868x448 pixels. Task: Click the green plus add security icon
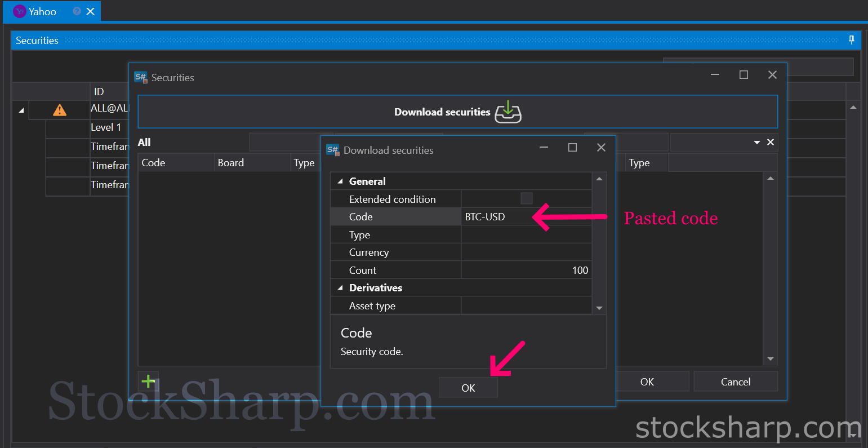[x=148, y=382]
